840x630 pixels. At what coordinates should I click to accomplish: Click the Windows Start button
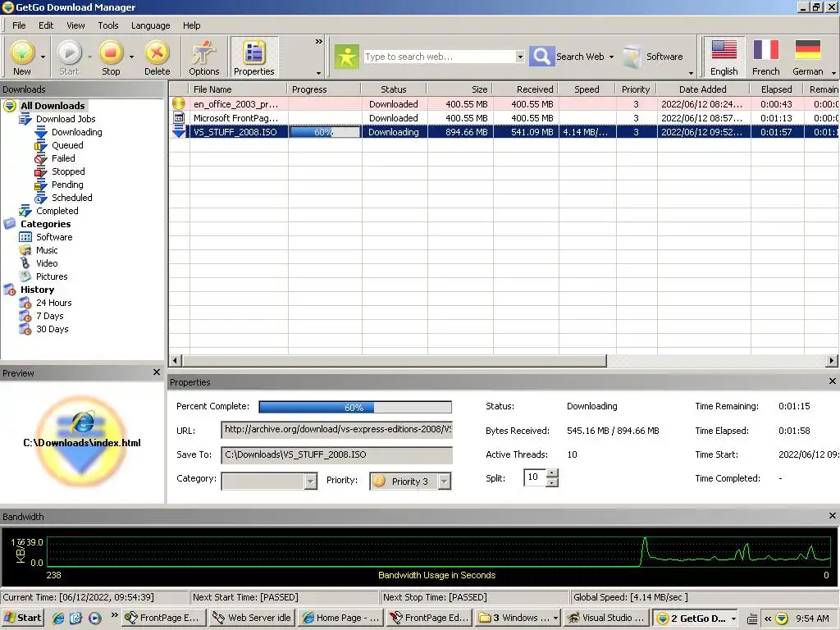point(22,618)
